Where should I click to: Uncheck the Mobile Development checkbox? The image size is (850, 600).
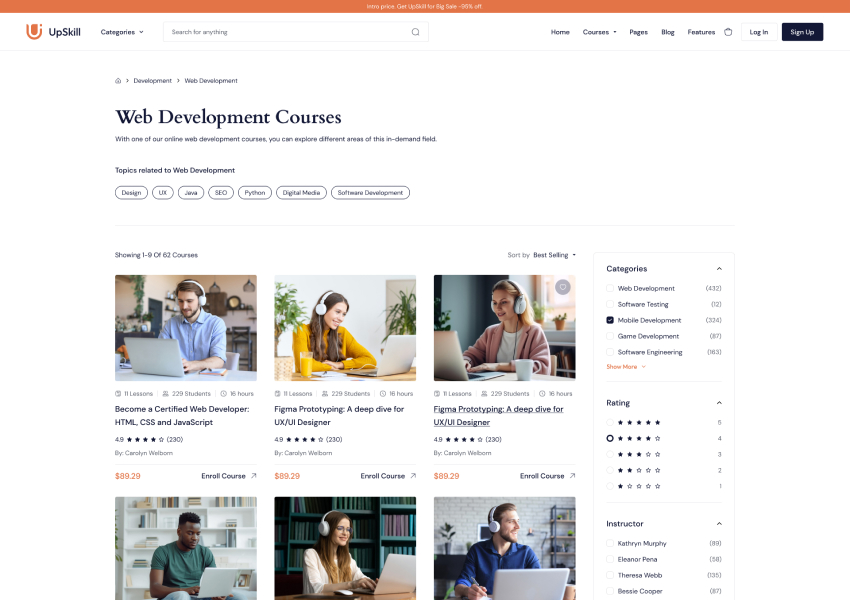pos(610,320)
